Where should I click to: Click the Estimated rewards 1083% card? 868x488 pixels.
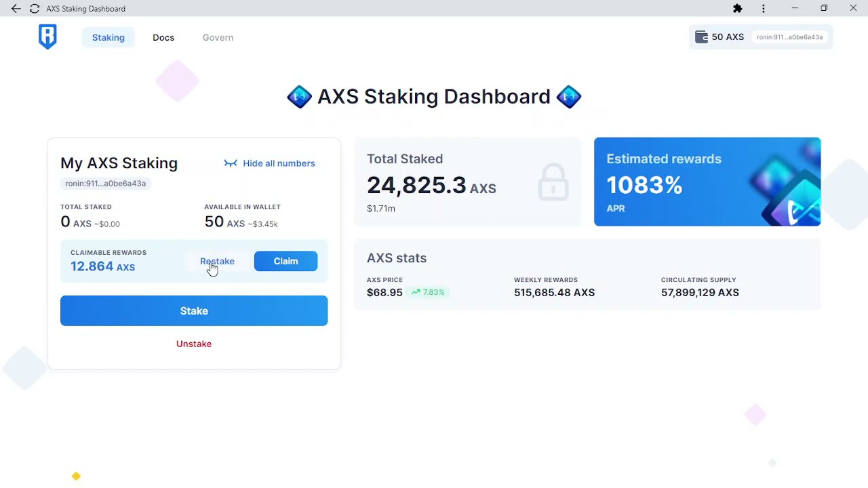click(707, 182)
